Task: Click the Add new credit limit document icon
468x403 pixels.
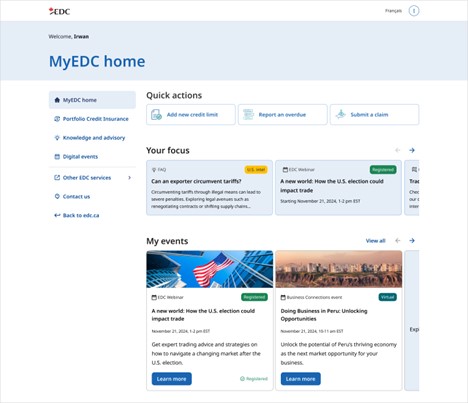Action: click(x=156, y=115)
